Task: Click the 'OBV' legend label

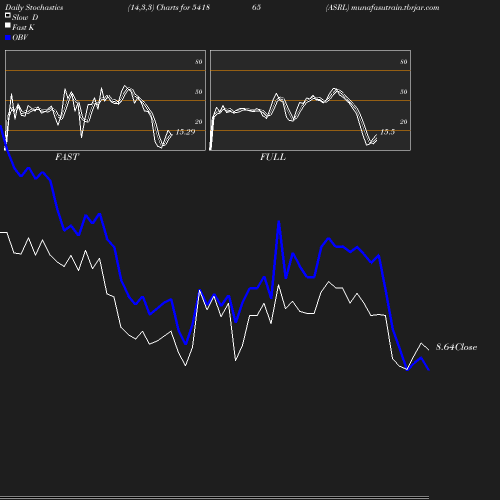Action: 20,38
